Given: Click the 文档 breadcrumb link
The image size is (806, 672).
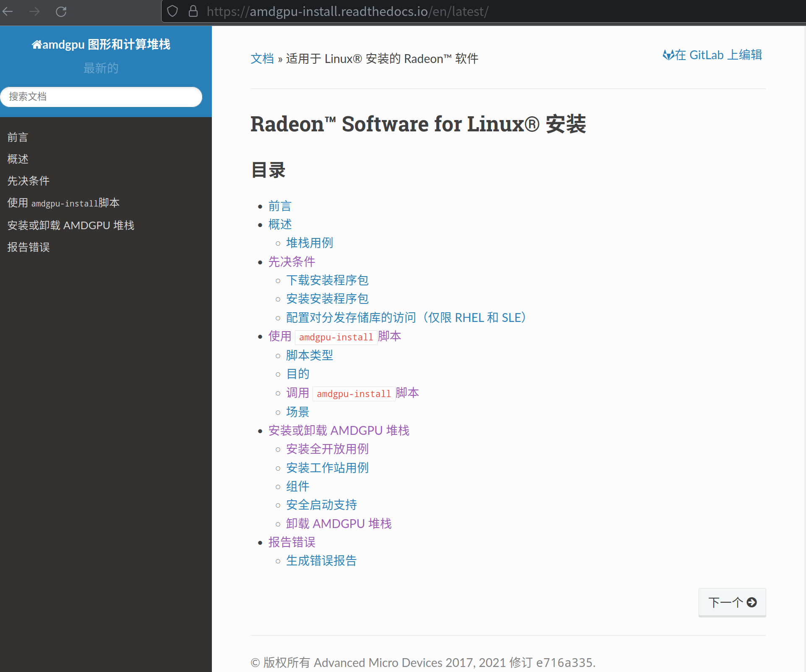Looking at the screenshot, I should [262, 59].
